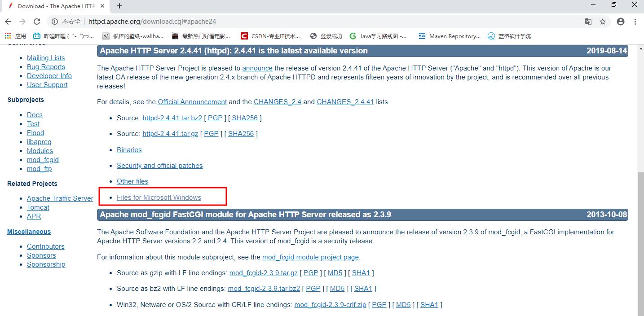Open mod_fcgid module project page link

pyautogui.click(x=311, y=257)
